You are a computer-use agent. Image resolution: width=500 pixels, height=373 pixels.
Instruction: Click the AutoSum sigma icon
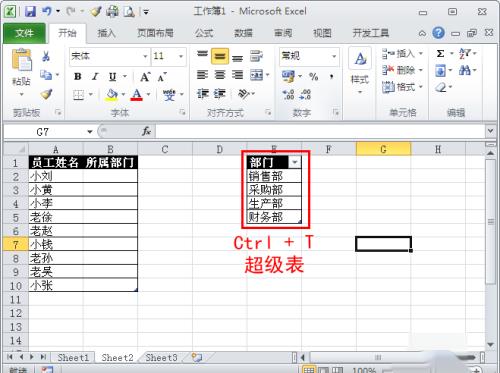440,54
